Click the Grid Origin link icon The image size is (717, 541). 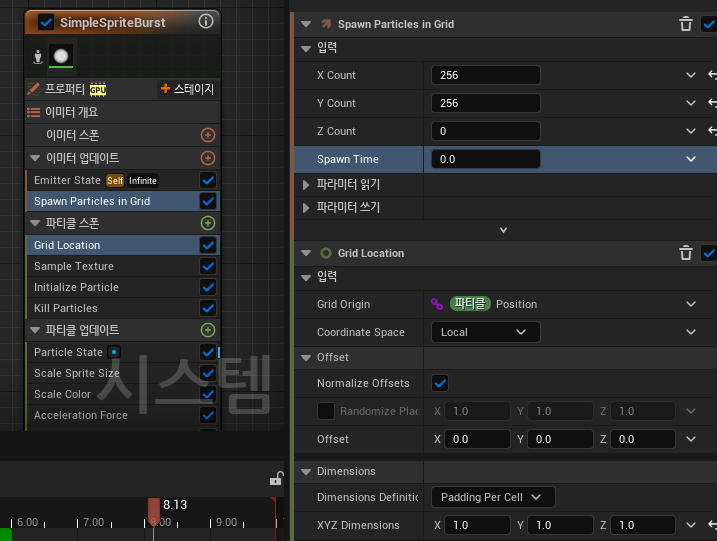(437, 304)
